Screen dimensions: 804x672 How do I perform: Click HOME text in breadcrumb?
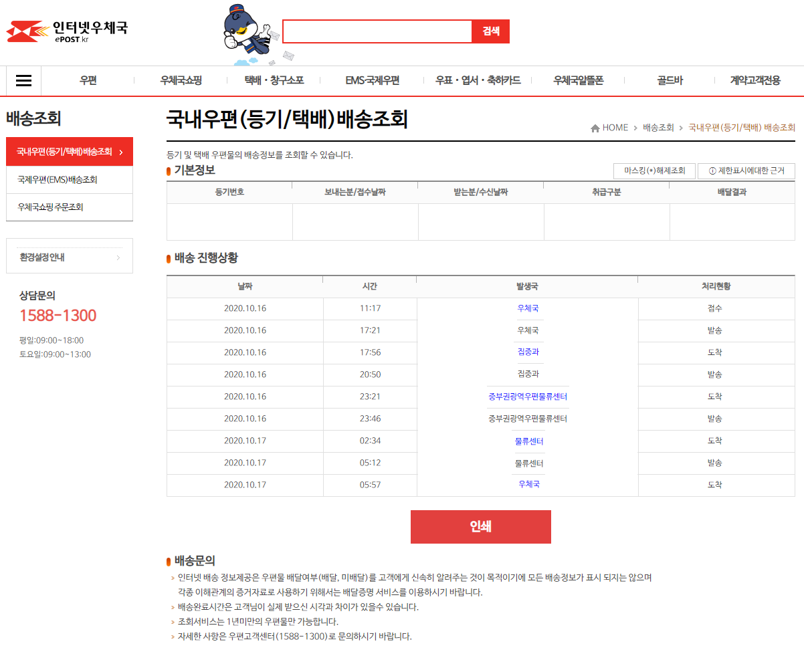(x=615, y=128)
